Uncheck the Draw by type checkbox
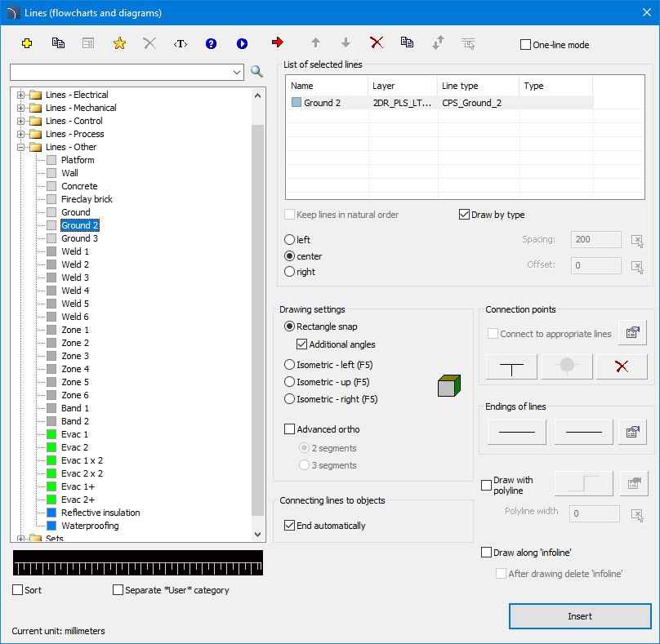The height and width of the screenshot is (644, 660). coord(465,215)
